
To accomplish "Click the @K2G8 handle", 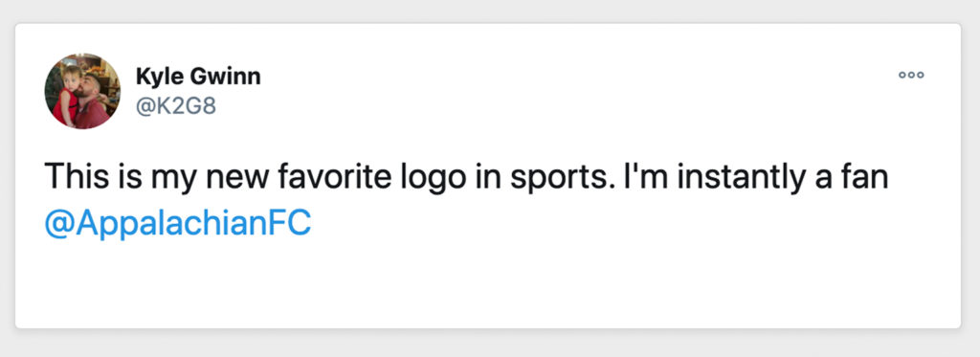I will pos(176,107).
